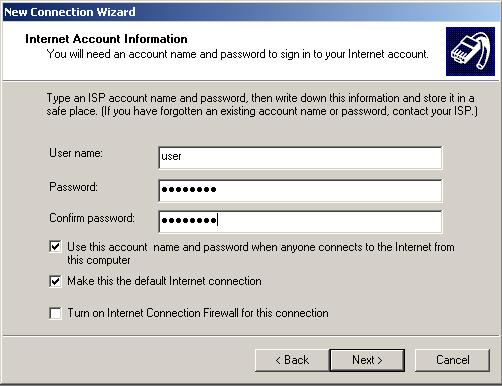The image size is (502, 386).
Task: Click the 'Make this the default Internet connection' text
Action: 164,281
